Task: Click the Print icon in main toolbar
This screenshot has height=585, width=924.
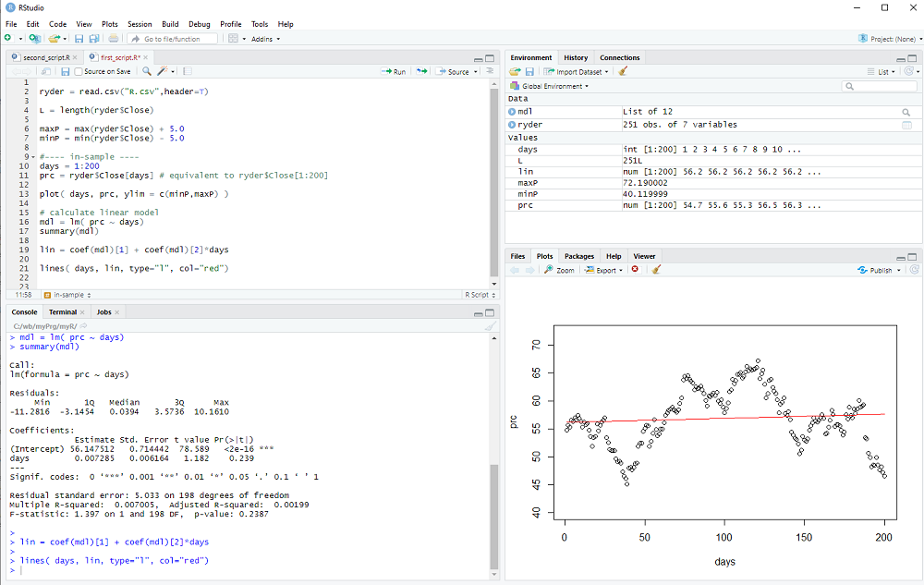Action: (x=113, y=38)
